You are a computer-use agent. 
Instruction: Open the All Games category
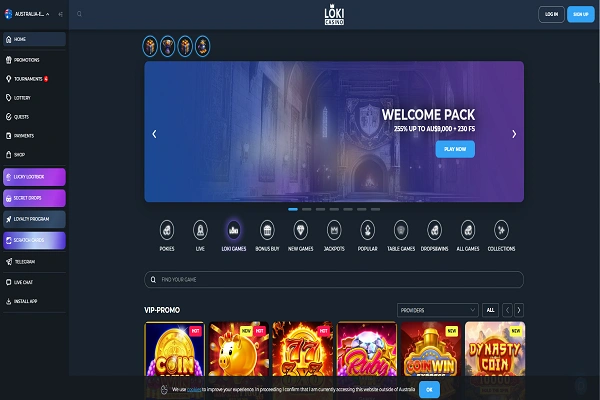click(x=468, y=230)
